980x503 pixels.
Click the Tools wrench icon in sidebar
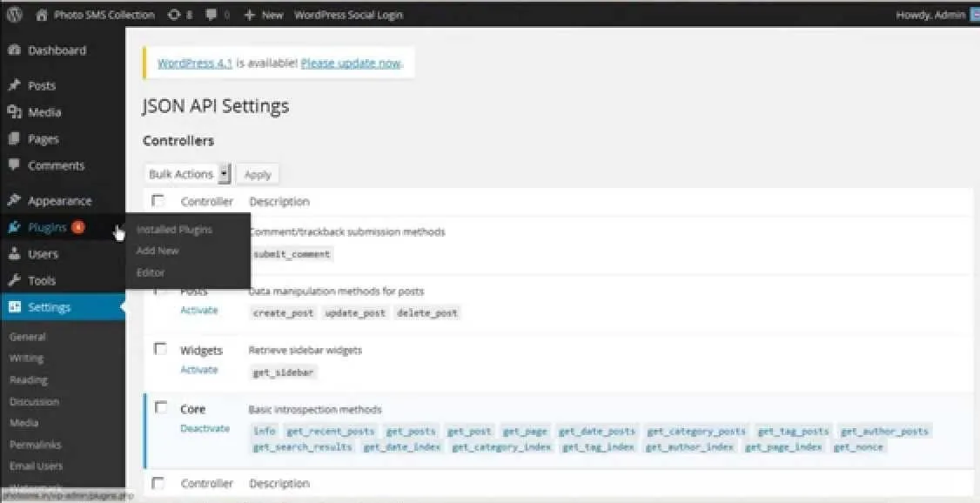pyautogui.click(x=15, y=280)
